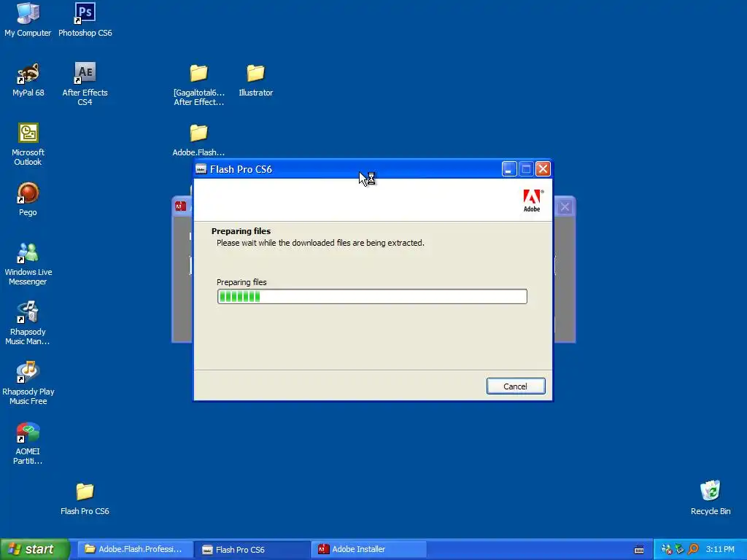Close the Adobe Installer window behind
The image size is (747, 560).
[565, 207]
